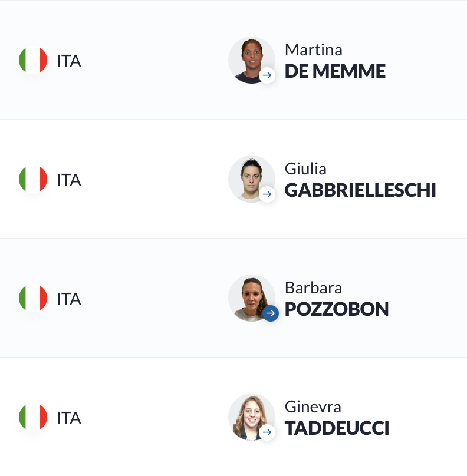This screenshot has width=467, height=476.
Task: Click the first name Giulia
Action: click(305, 169)
